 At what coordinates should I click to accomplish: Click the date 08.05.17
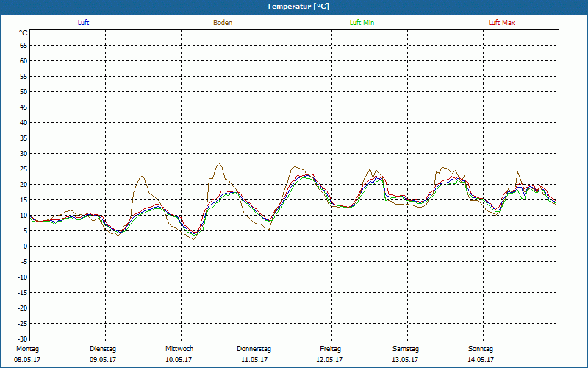27,360
